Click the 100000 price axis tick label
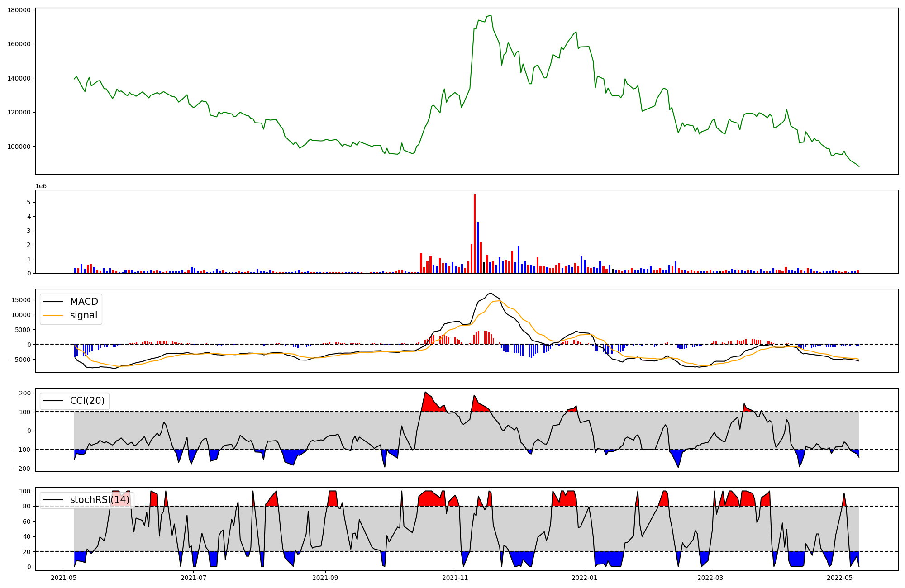The width and height of the screenshot is (905, 588). coord(19,147)
